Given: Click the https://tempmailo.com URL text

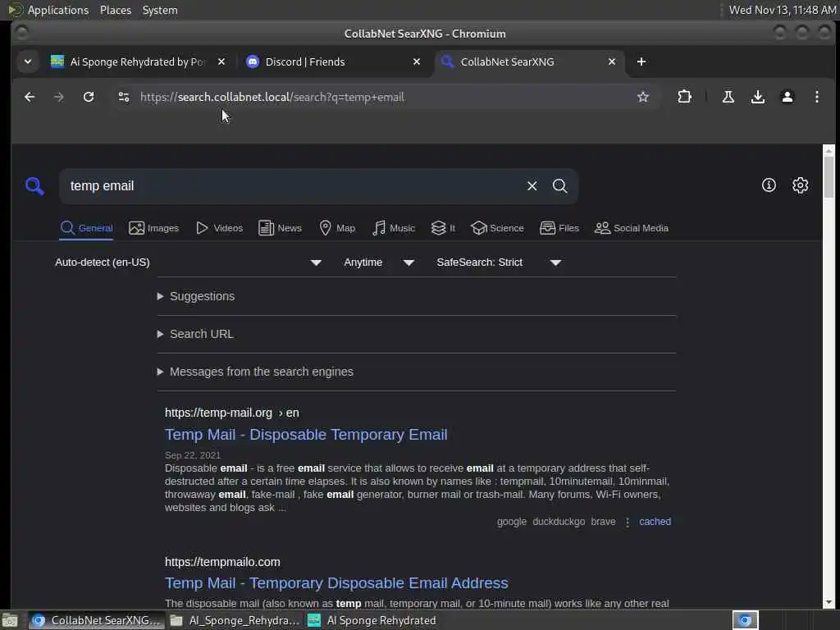Looking at the screenshot, I should pyautogui.click(x=222, y=562).
